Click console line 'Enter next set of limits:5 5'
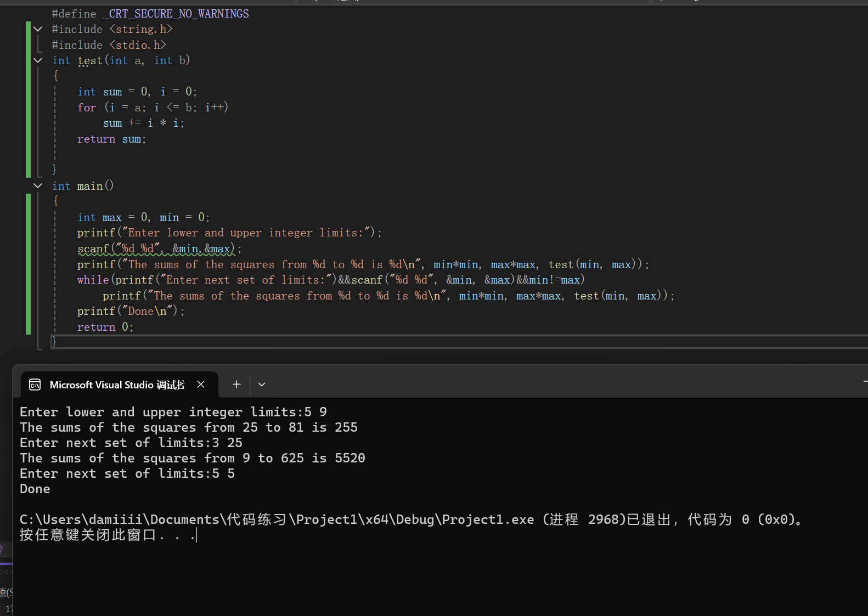 click(x=127, y=473)
